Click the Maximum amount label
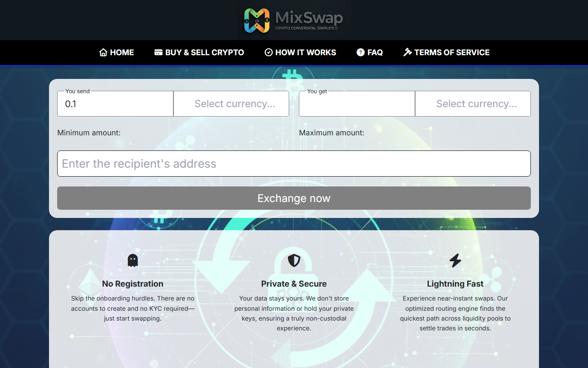 coord(332,133)
